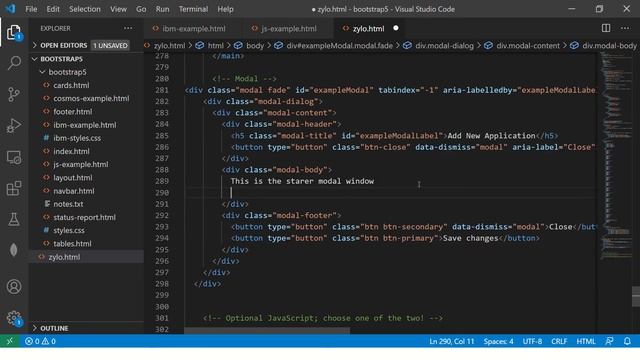
Task: Open index.html file
Action: (71, 151)
